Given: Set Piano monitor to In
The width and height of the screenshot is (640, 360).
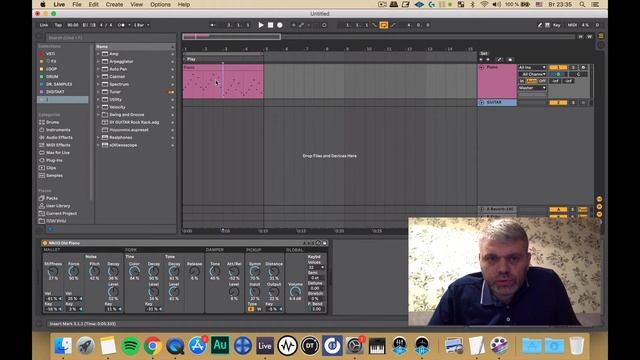Looking at the screenshot, I should [522, 81].
